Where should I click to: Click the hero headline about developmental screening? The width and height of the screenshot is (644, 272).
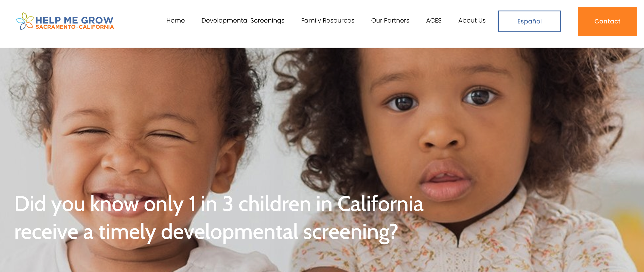click(x=219, y=218)
